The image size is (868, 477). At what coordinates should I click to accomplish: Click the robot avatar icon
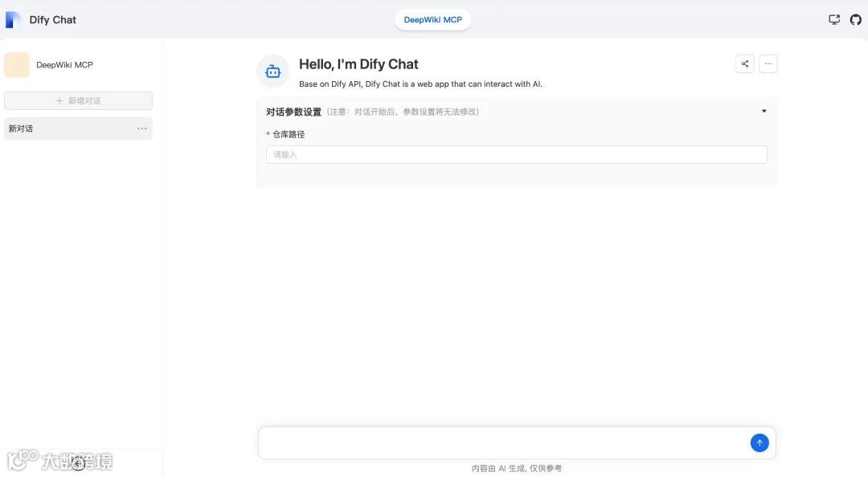273,71
